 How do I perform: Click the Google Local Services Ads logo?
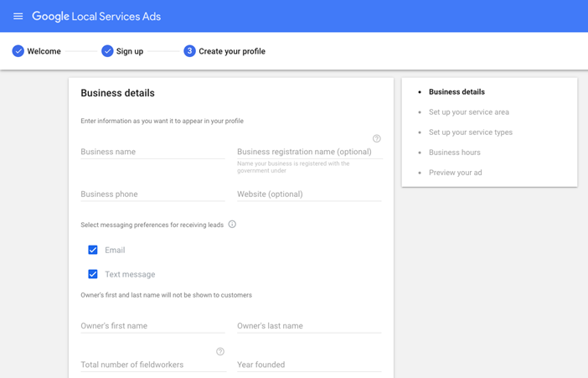(x=96, y=16)
